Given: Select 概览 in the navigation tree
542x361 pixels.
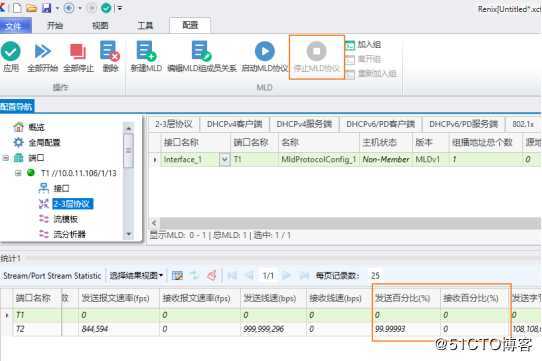Looking at the screenshot, I should (x=36, y=127).
